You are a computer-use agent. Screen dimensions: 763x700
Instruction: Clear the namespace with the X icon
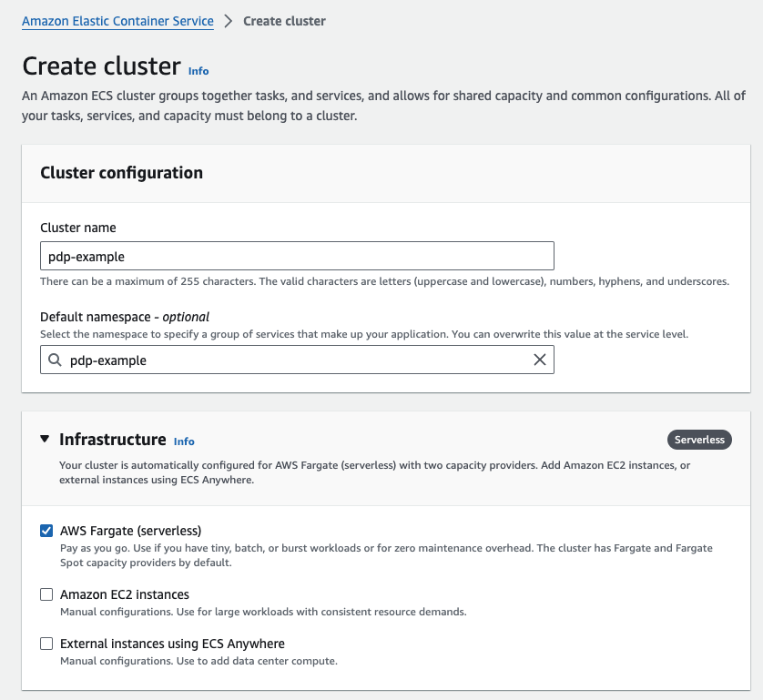(x=541, y=359)
